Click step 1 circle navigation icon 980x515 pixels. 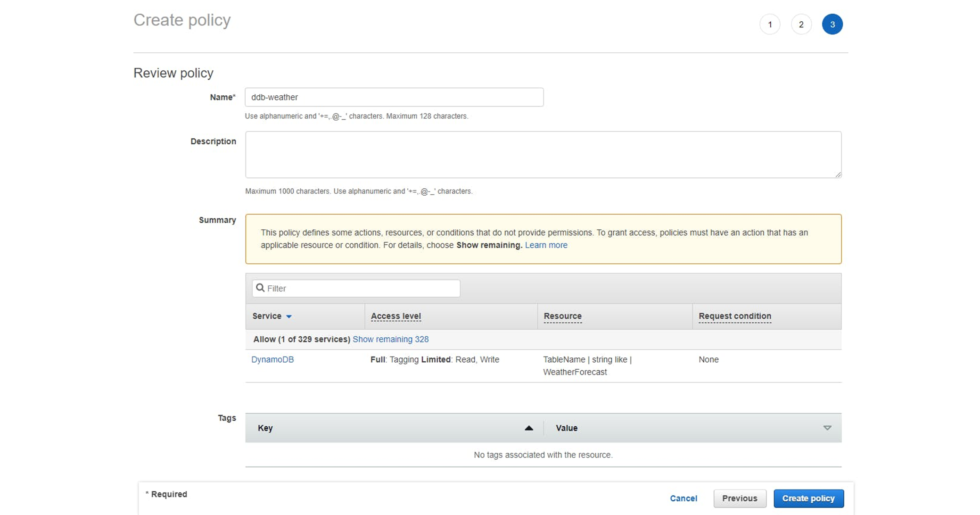[x=770, y=24]
